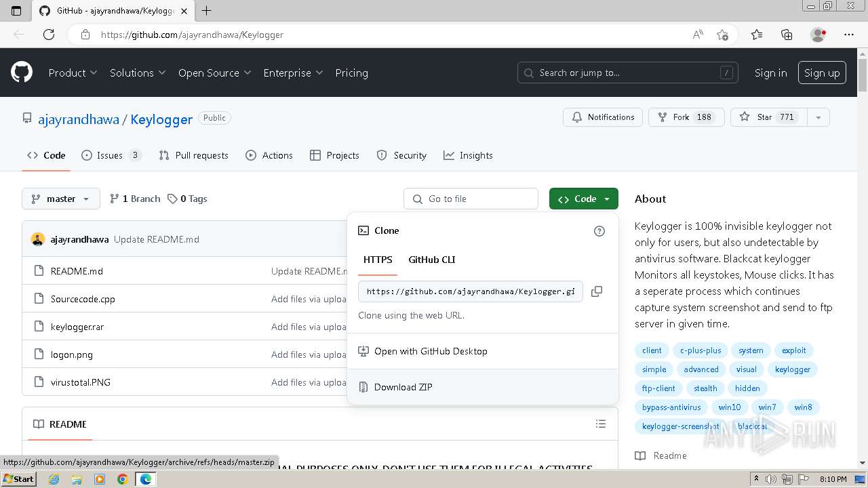This screenshot has width=868, height=488.
Task: Click Open with GitHub Desktop
Action: pyautogui.click(x=483, y=351)
